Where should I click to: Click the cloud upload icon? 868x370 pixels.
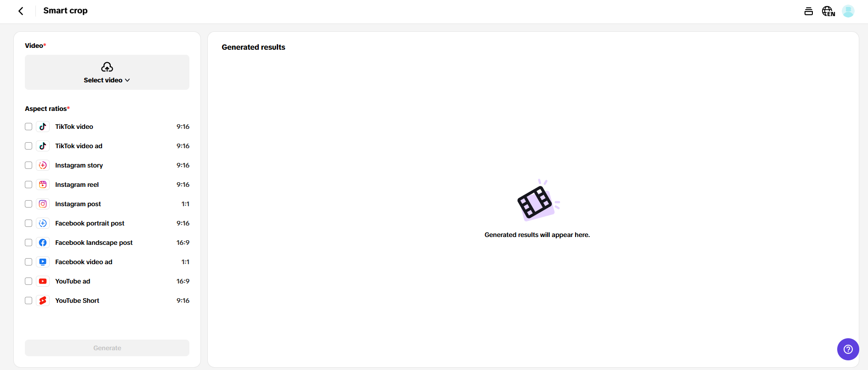pos(107,67)
